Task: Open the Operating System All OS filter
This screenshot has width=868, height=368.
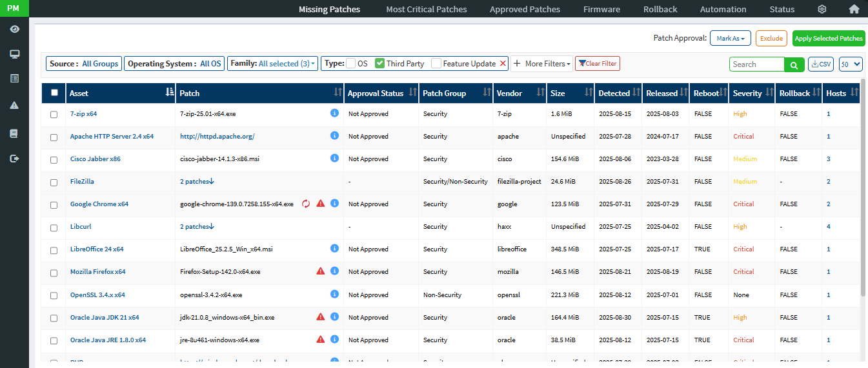Action: (174, 63)
